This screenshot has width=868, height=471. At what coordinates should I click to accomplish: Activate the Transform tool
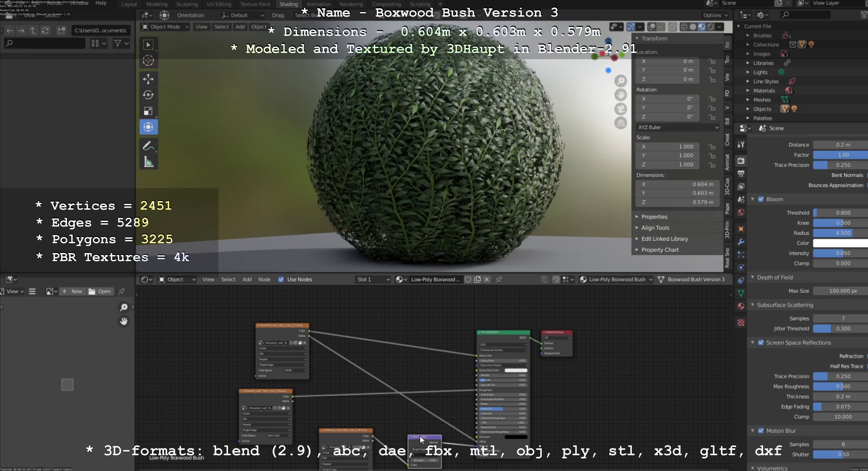[148, 127]
